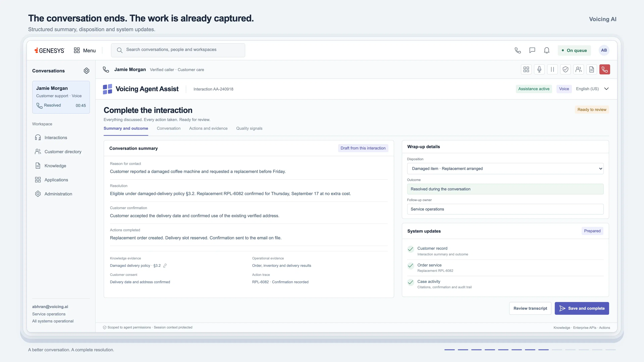Select Jamie Morgan conversation card
644x362 pixels.
[x=61, y=97]
